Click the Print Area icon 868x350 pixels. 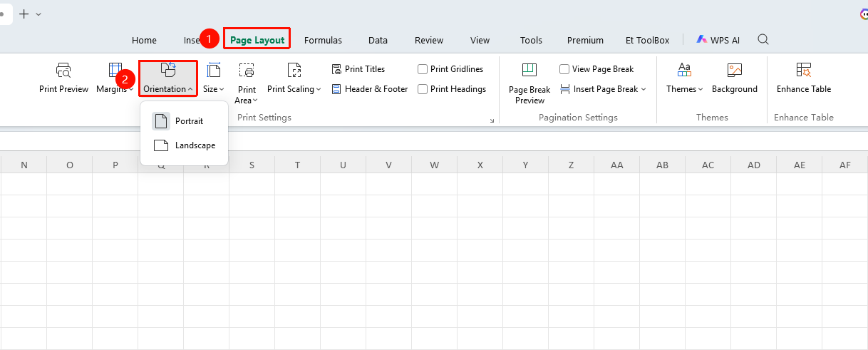(x=247, y=70)
